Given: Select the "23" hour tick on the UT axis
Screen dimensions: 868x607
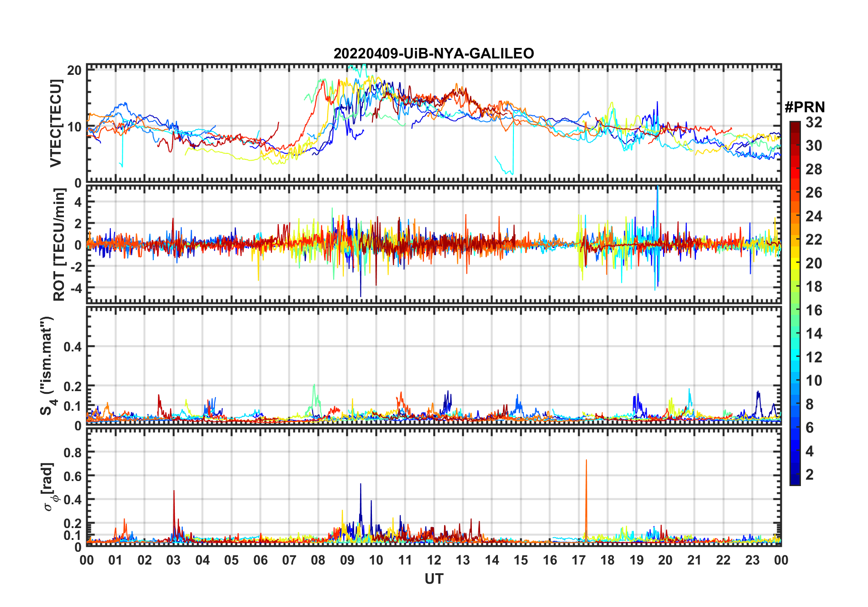Looking at the screenshot, I should (752, 560).
